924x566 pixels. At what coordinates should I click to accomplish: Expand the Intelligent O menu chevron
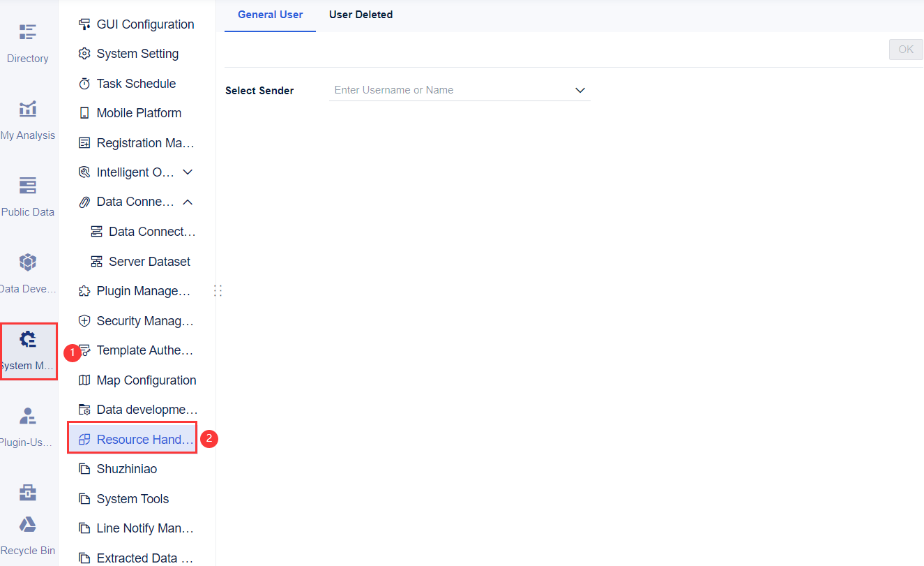coord(187,172)
